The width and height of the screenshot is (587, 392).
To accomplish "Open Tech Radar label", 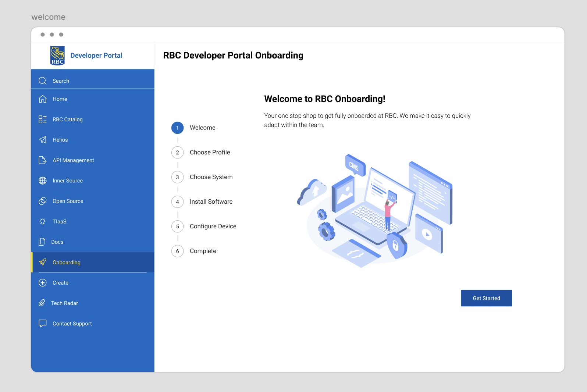I will (x=64, y=303).
